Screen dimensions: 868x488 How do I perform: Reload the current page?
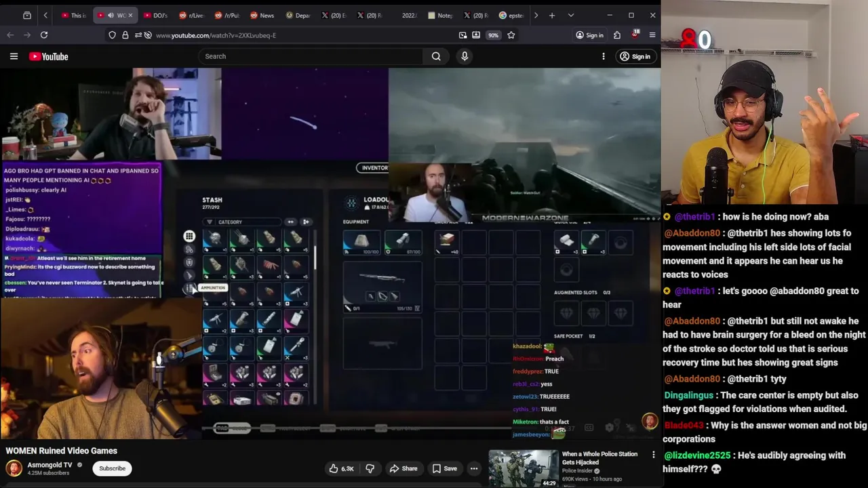44,35
